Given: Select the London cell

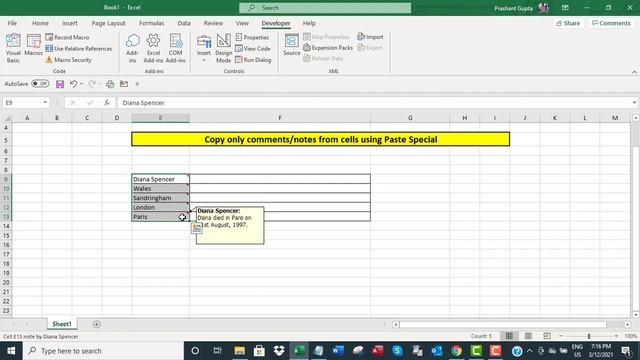Looking at the screenshot, I should [x=160, y=207].
